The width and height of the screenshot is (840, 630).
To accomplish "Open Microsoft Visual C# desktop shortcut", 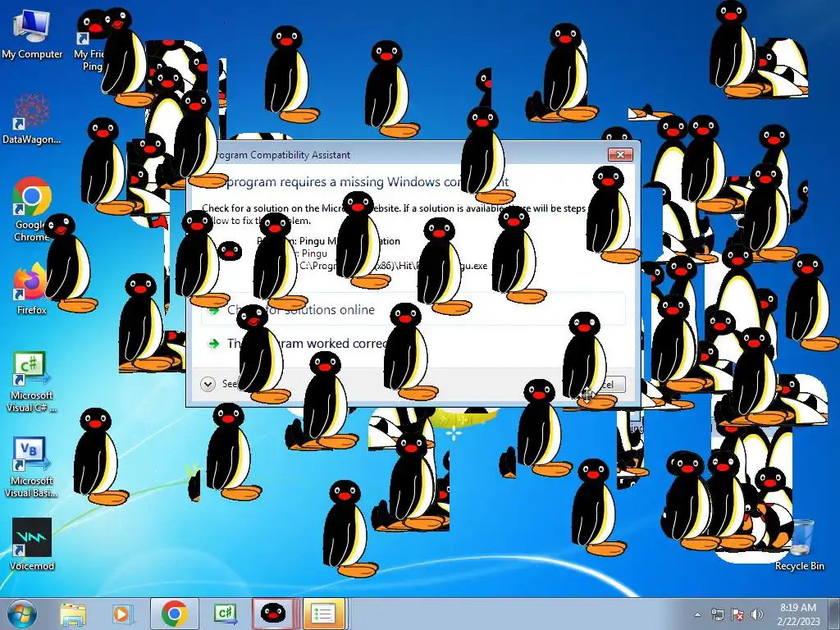I will [31, 381].
